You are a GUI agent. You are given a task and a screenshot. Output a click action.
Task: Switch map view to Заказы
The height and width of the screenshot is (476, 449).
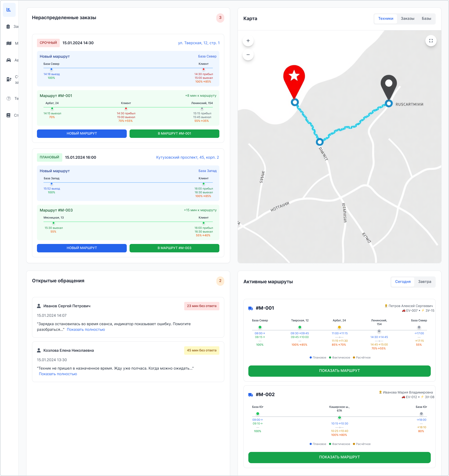click(x=407, y=19)
